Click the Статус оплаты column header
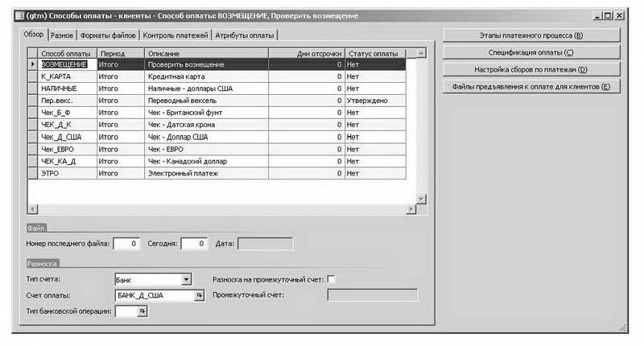Screen dimensions: 644x346 click(375, 53)
